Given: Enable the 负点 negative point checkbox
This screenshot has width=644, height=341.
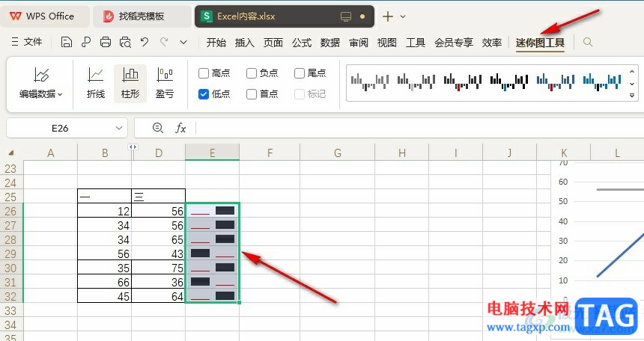Looking at the screenshot, I should 252,73.
